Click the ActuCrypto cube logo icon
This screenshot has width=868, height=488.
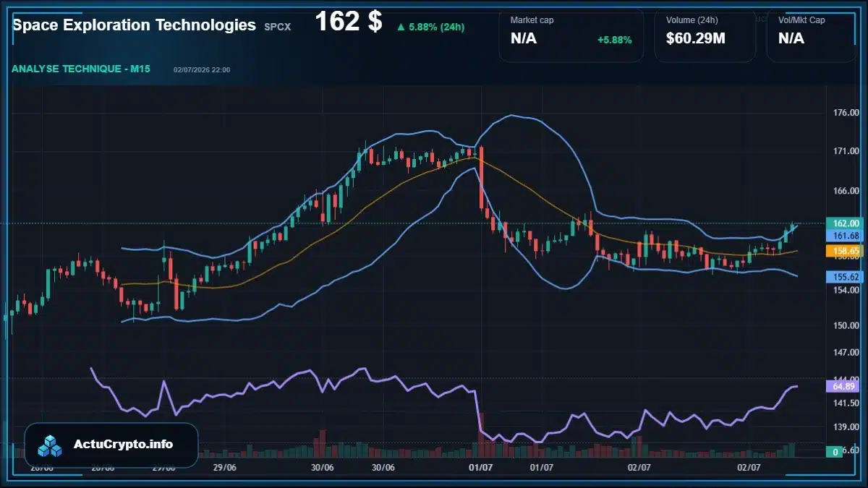pyautogui.click(x=51, y=445)
